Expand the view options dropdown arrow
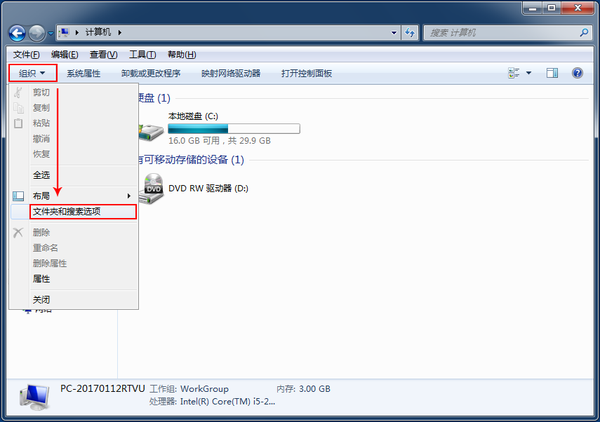 click(528, 73)
